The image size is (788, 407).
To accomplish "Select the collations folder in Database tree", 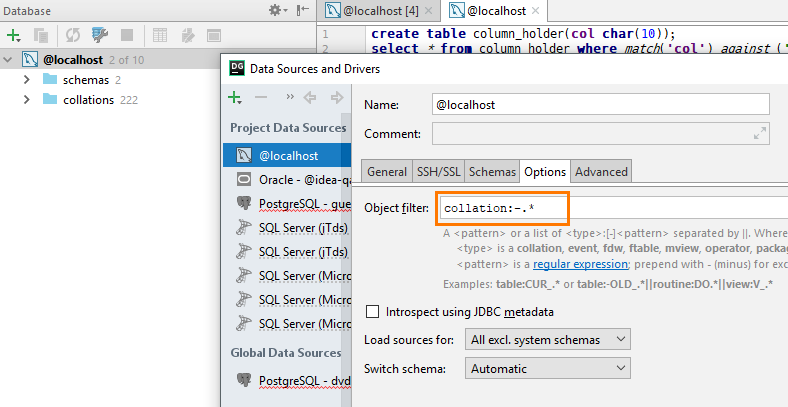I will pyautogui.click(x=89, y=99).
